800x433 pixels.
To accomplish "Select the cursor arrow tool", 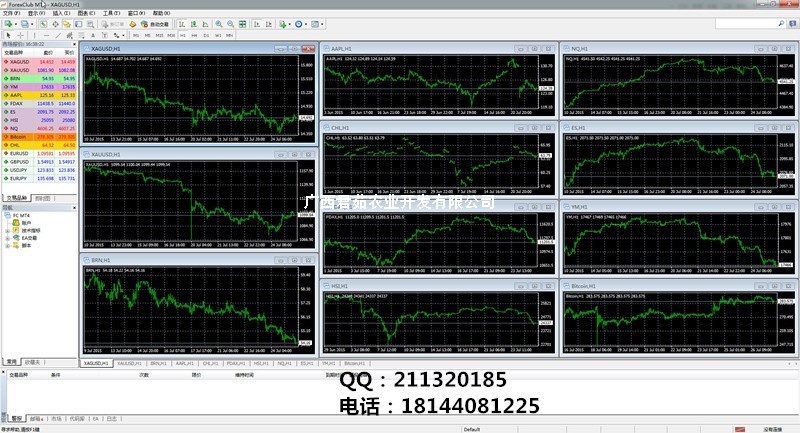I will 8,35.
